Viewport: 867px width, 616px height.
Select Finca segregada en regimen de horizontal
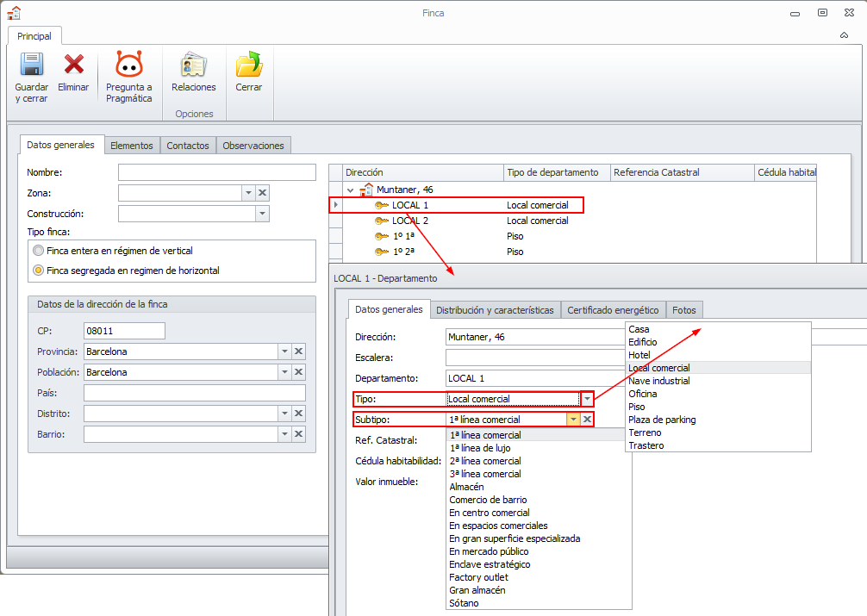38,271
